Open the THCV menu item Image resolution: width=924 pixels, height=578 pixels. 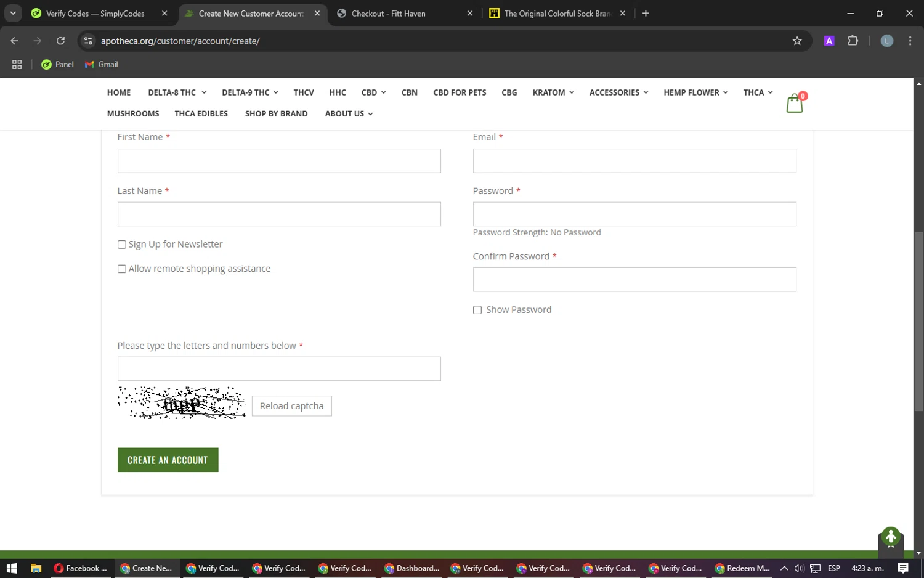coord(304,92)
